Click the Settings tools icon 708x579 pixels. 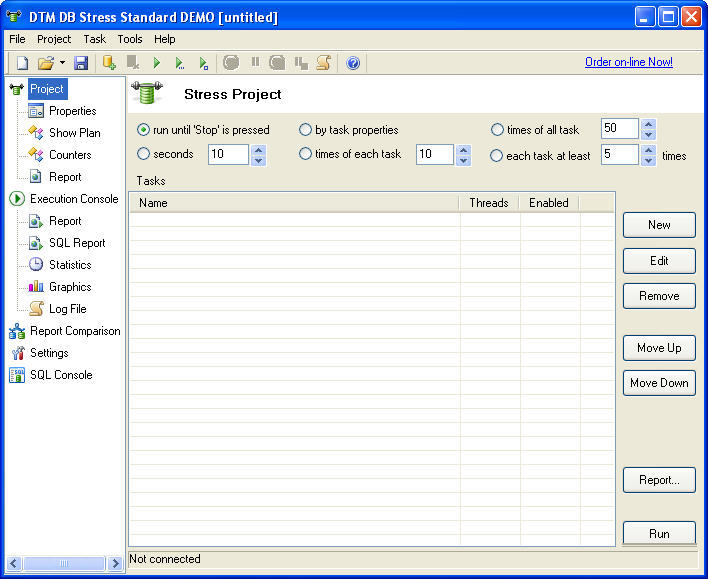click(x=18, y=353)
